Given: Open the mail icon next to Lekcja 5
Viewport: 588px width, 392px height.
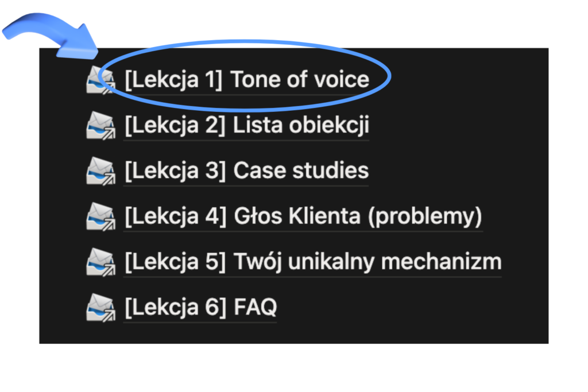Looking at the screenshot, I should (x=100, y=263).
